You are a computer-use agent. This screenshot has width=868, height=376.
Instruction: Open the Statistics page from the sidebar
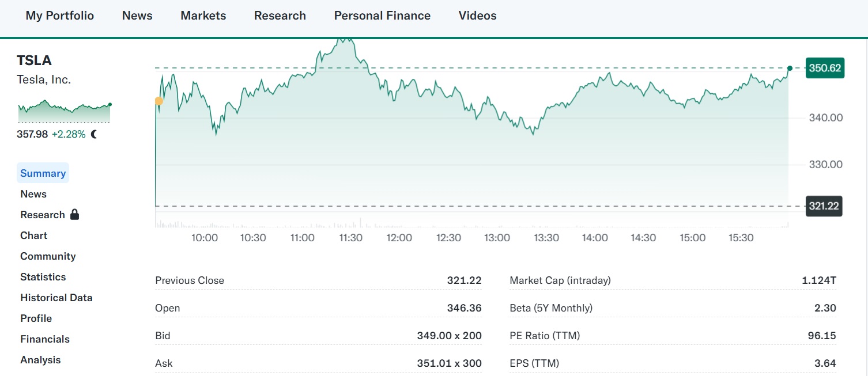click(43, 276)
